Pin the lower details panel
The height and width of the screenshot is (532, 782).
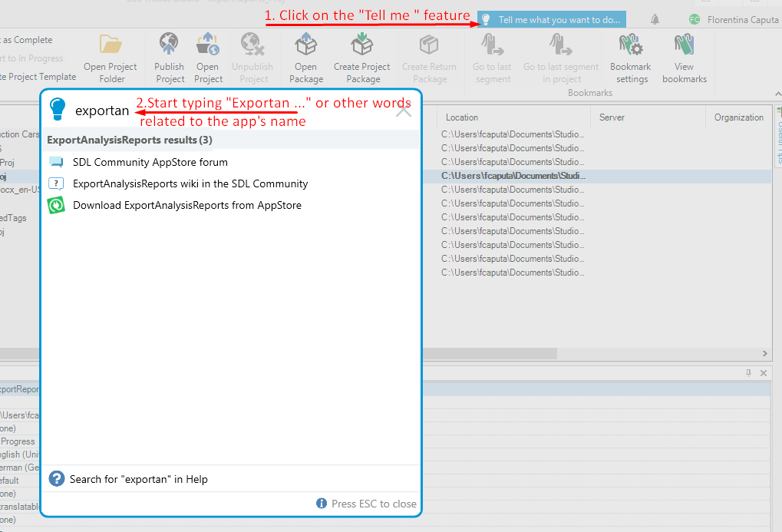tap(748, 373)
